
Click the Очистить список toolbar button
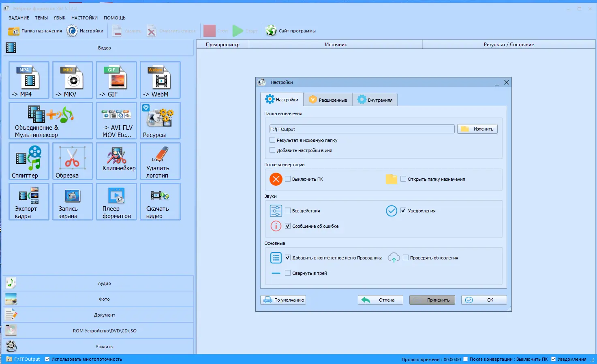click(171, 31)
